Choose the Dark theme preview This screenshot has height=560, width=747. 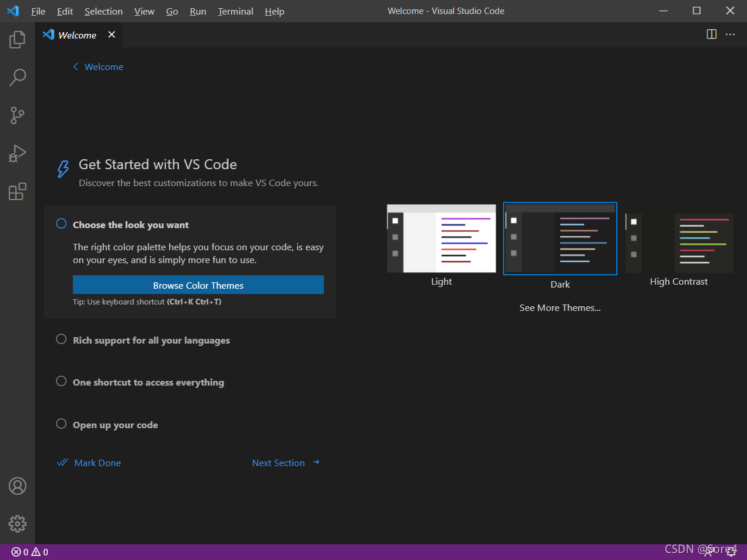coord(560,238)
